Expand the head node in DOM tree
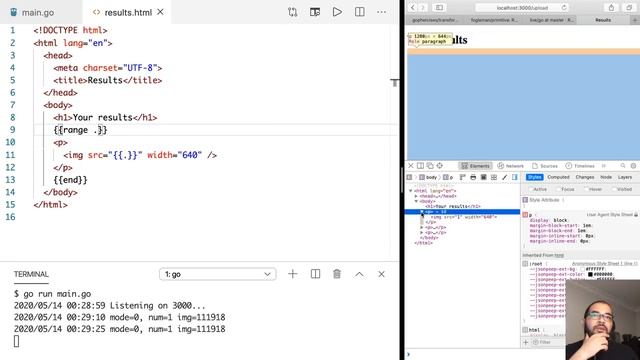The width and height of the screenshot is (640, 360). coord(416,196)
